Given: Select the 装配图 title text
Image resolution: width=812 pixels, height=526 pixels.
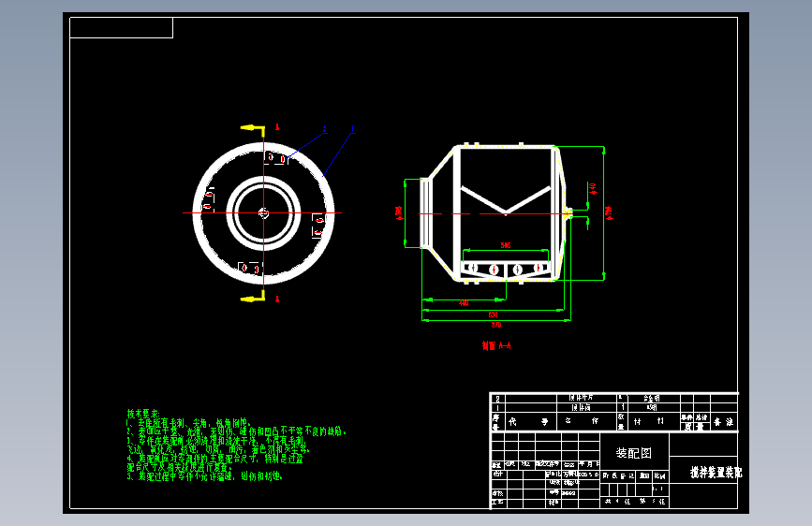Looking at the screenshot, I should point(633,453).
